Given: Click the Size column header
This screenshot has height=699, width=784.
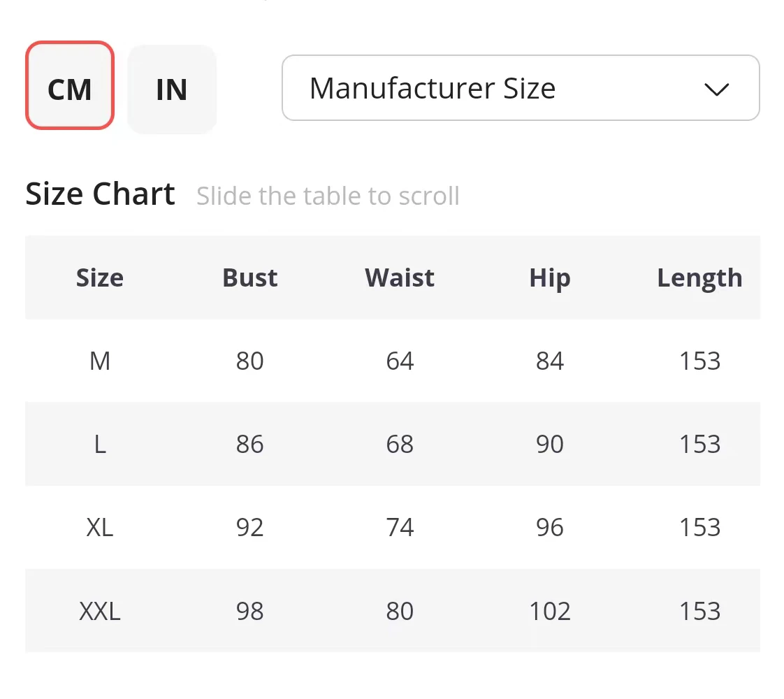Looking at the screenshot, I should pyautogui.click(x=100, y=278).
